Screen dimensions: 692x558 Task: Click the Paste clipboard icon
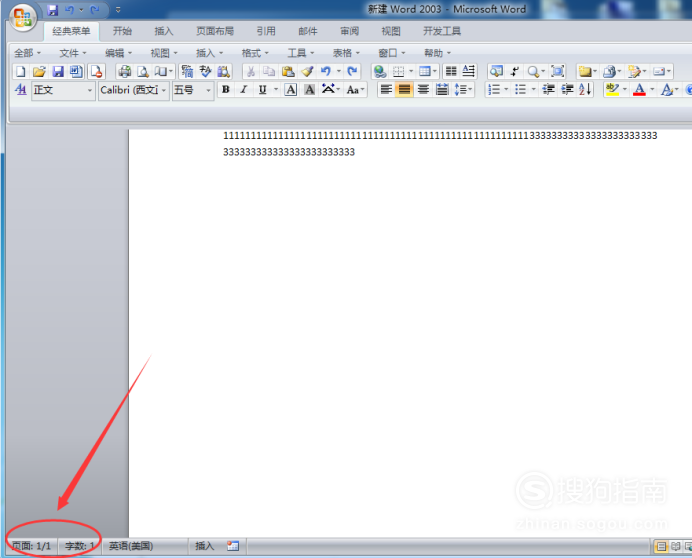click(x=288, y=71)
